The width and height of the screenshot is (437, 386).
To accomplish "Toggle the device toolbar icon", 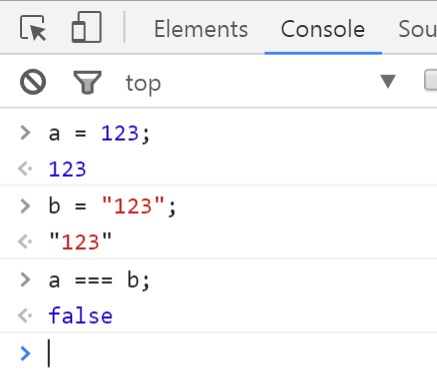I will [x=87, y=27].
